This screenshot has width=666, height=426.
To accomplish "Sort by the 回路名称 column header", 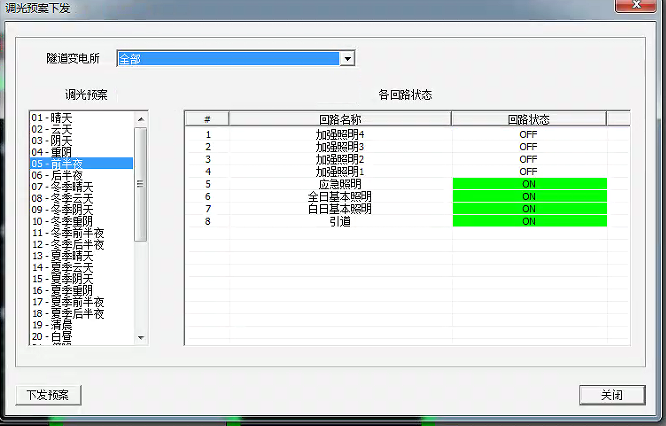I will click(x=340, y=119).
